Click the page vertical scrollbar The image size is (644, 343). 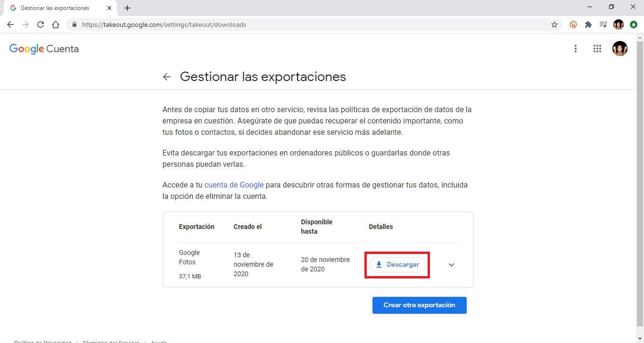pyautogui.click(x=640, y=184)
